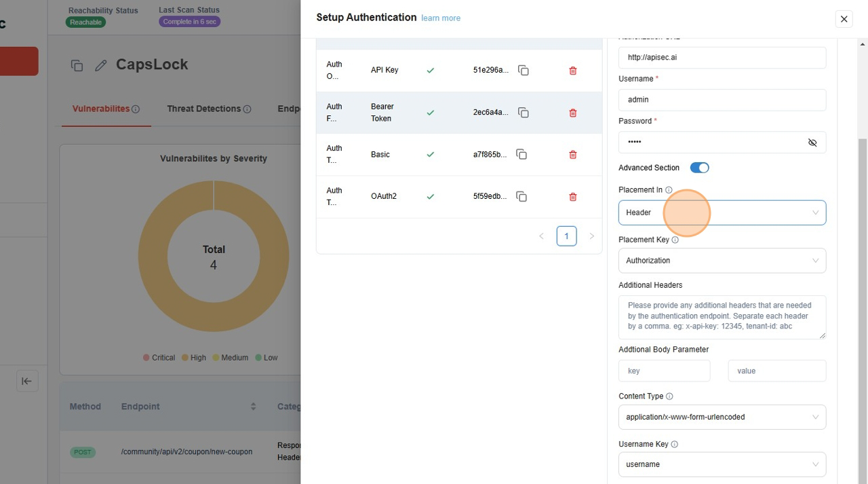This screenshot has height=484, width=868.
Task: Toggle the Critical severity legend item
Action: [159, 358]
